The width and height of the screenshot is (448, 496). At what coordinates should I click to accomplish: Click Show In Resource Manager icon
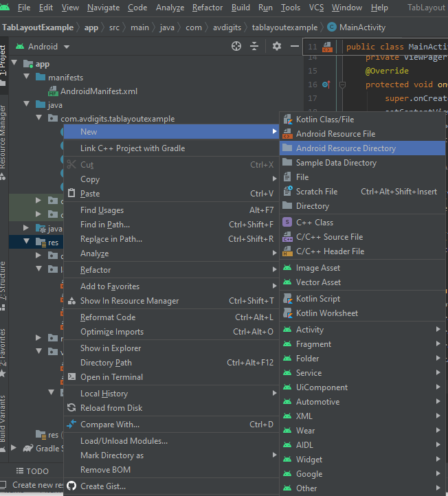click(72, 300)
